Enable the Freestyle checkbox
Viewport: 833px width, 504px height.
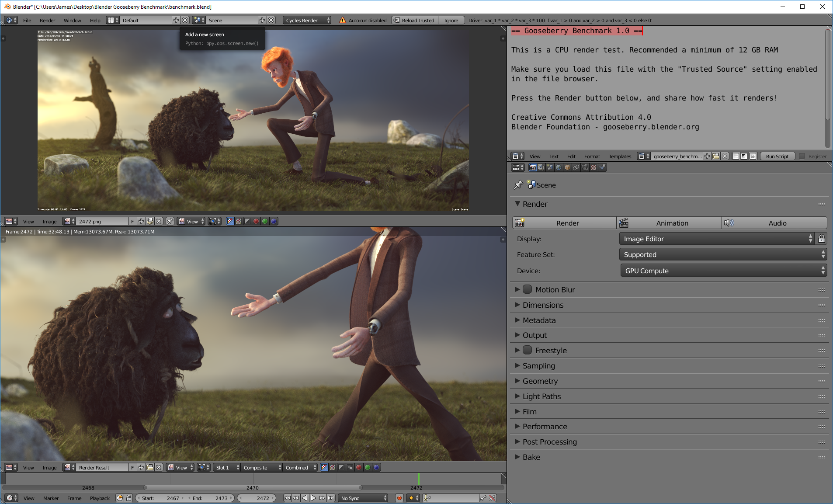pos(528,350)
